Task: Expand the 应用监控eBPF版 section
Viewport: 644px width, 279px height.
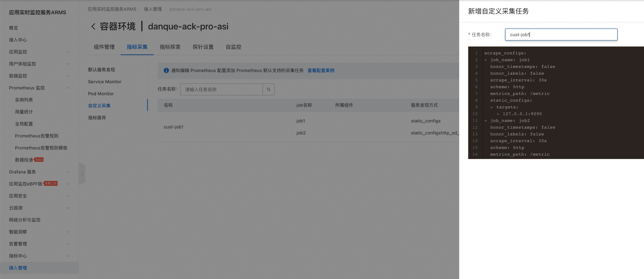Action: (68, 184)
